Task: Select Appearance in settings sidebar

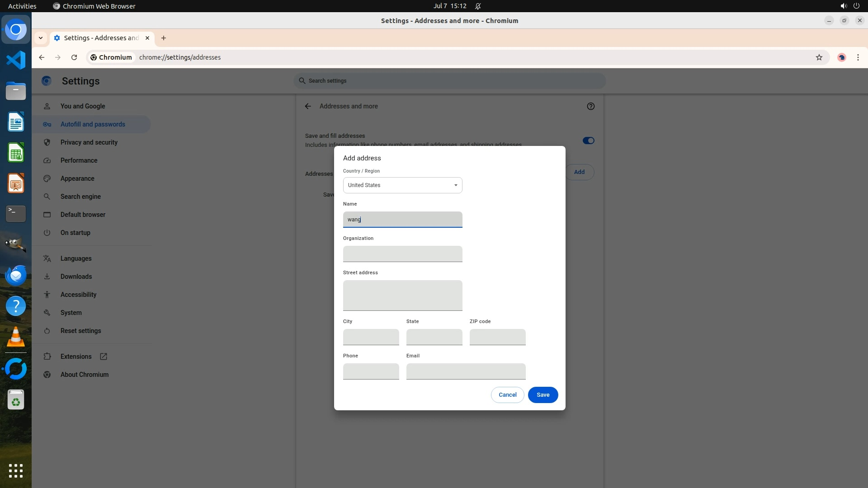Action: click(77, 178)
